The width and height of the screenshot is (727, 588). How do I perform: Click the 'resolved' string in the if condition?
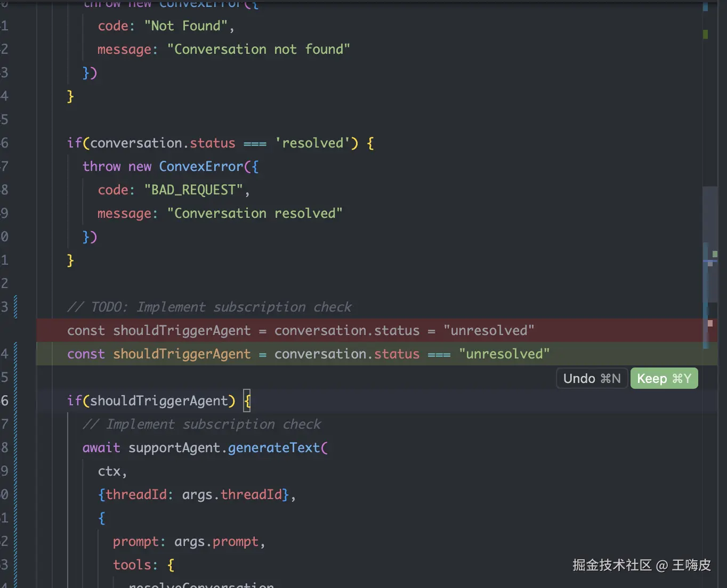312,143
